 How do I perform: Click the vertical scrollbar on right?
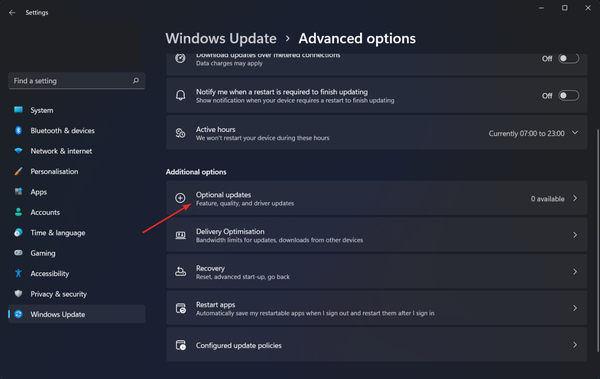[x=598, y=240]
